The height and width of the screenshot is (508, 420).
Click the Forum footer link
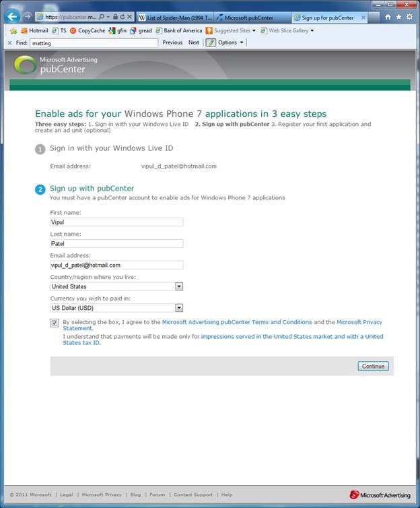coord(157,495)
